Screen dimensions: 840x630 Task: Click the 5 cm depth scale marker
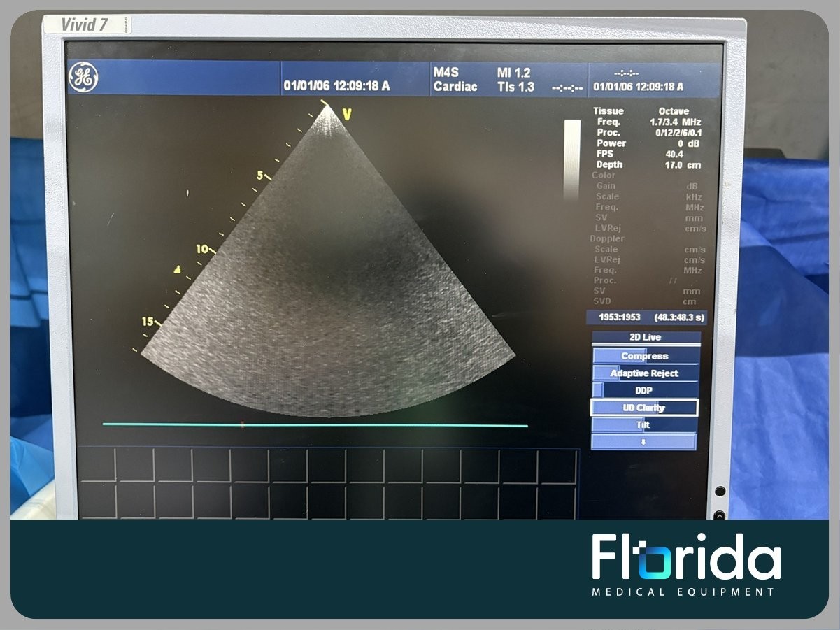coord(263,176)
